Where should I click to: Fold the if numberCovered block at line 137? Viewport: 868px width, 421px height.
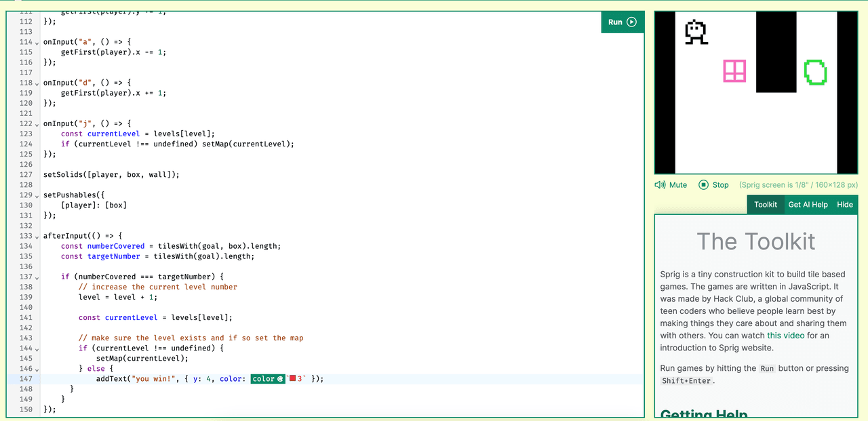pos(37,277)
